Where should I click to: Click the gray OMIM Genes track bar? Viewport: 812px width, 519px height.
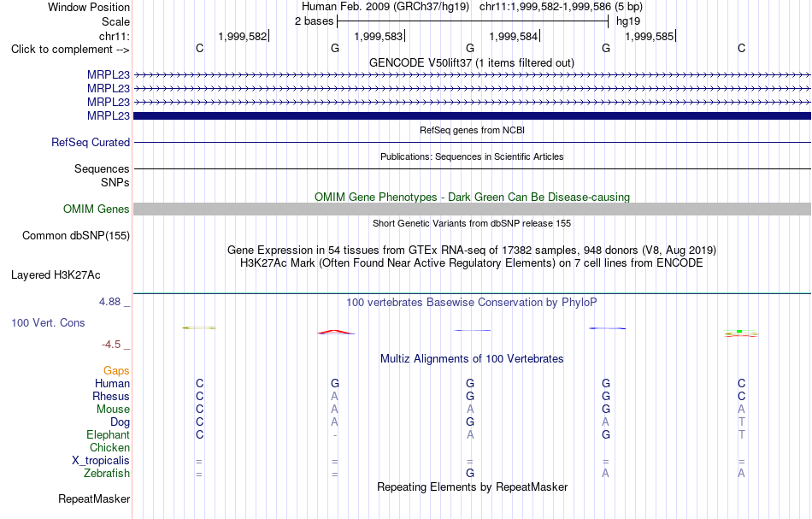coord(473,209)
